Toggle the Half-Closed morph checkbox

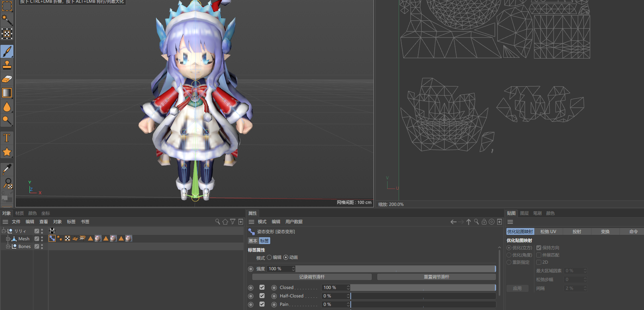click(x=262, y=295)
